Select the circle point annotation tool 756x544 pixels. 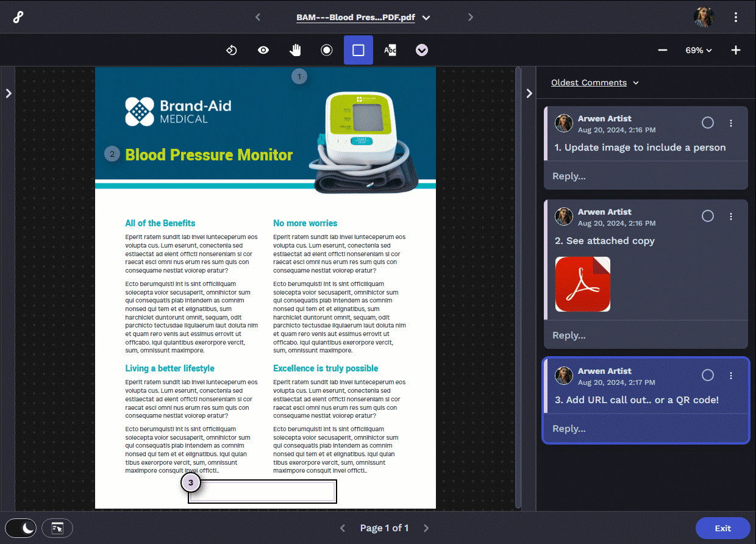pos(327,50)
